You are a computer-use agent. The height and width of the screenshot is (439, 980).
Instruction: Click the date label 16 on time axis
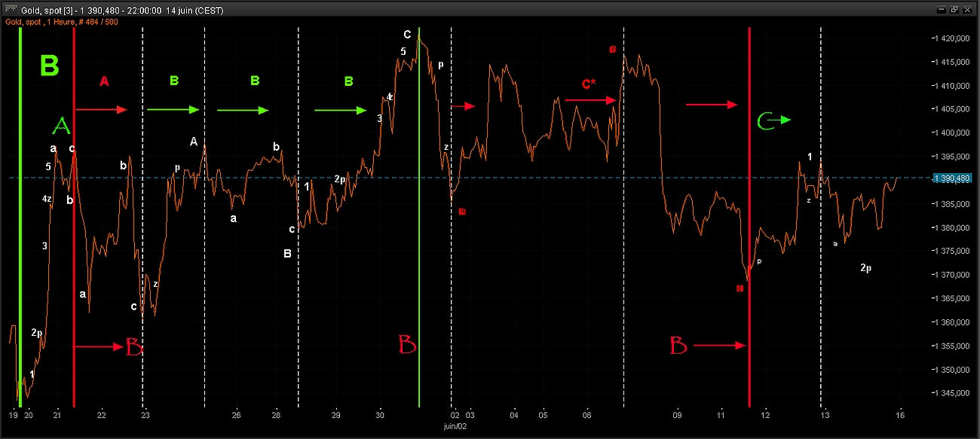(900, 415)
